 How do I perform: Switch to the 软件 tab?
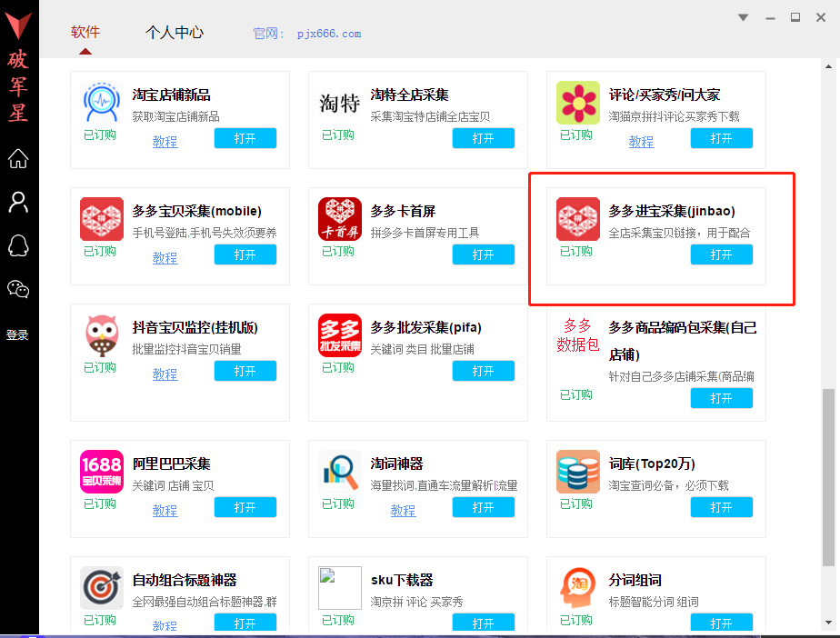point(85,32)
